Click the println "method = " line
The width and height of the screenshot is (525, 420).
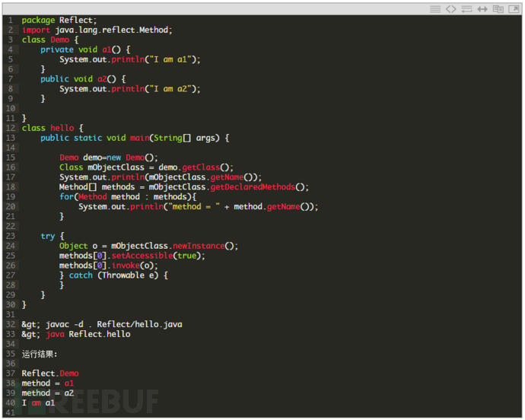click(x=199, y=207)
